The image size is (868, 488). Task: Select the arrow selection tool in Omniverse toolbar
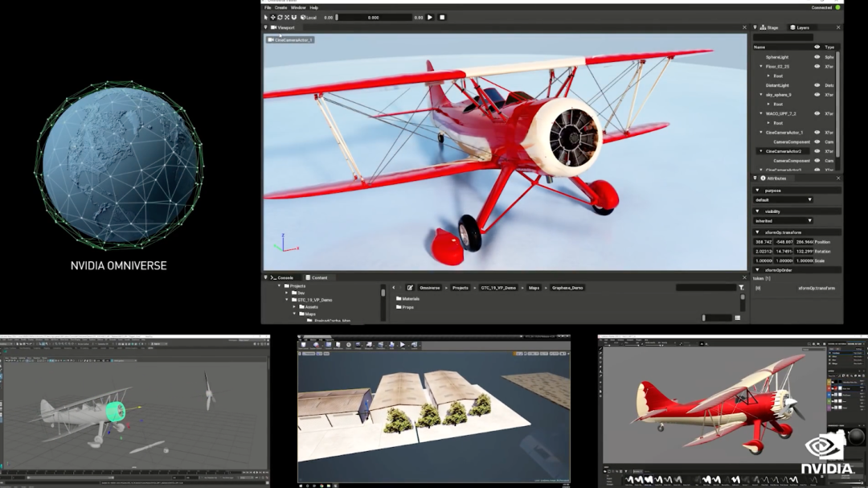pyautogui.click(x=266, y=18)
